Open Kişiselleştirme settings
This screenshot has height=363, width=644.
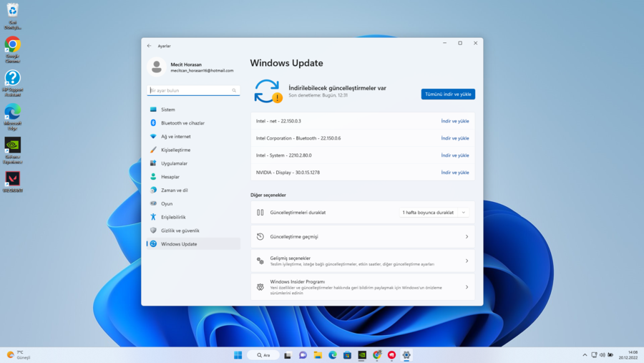click(x=193, y=150)
